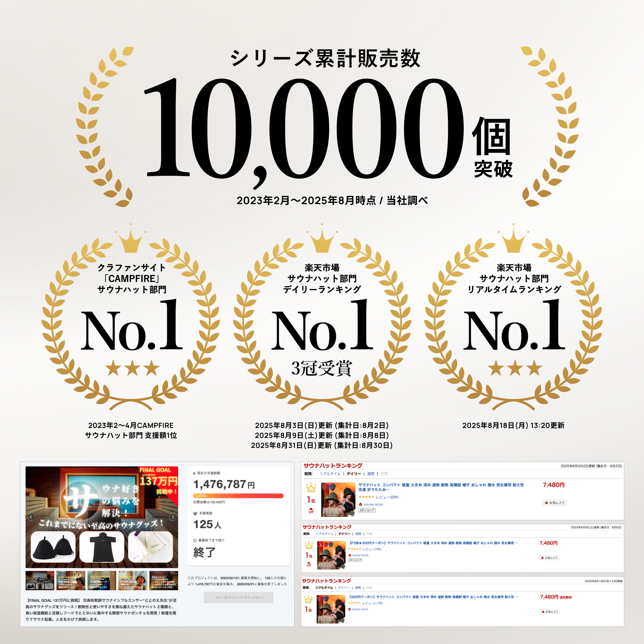Click the clock icon beside 募集終了まで残り
Screen dimensions: 644x644
(x=195, y=540)
